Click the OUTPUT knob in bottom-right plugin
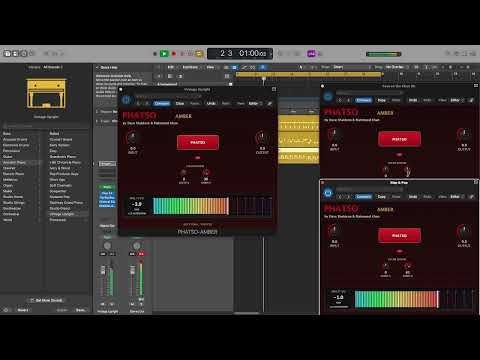 point(463,231)
